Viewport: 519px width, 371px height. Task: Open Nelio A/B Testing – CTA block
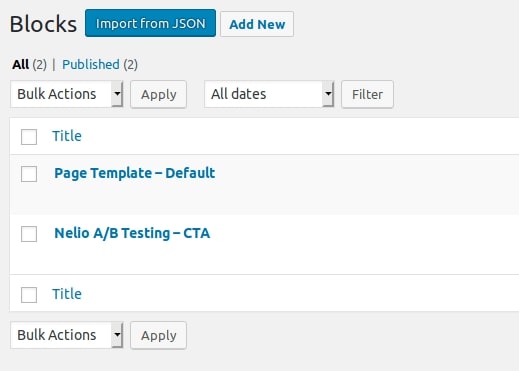(x=132, y=233)
